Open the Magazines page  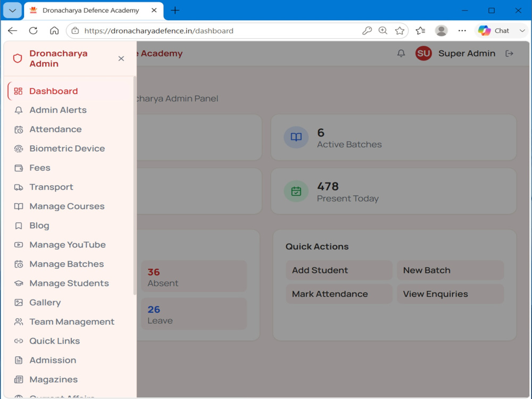coord(70,379)
